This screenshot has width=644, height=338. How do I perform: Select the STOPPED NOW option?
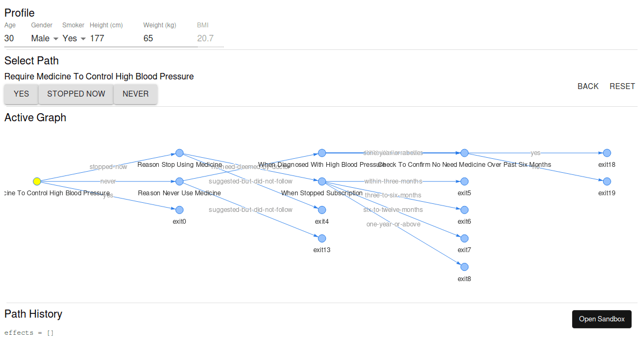tap(76, 94)
